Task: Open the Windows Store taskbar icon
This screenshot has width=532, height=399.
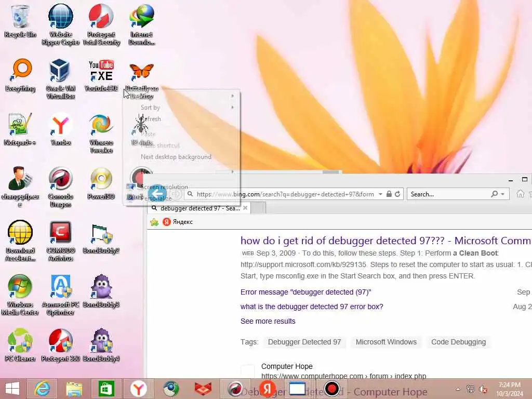Action: click(x=106, y=389)
